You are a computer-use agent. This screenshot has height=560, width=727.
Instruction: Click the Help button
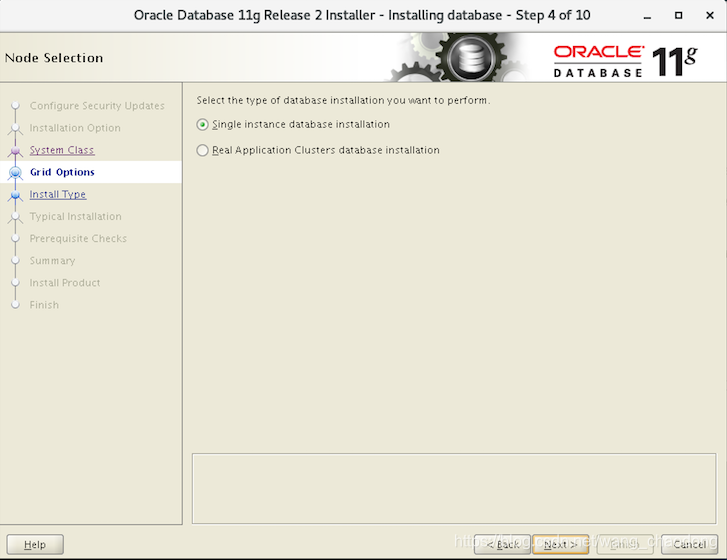click(x=35, y=544)
